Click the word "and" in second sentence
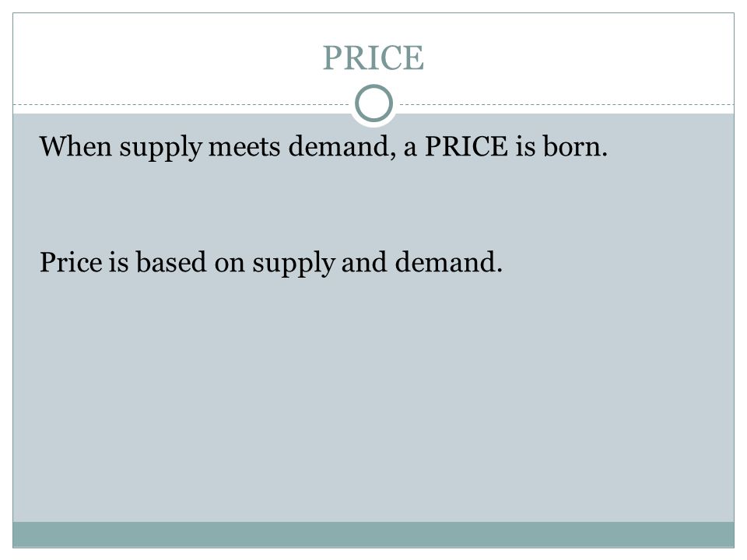747x560 pixels. point(364,262)
